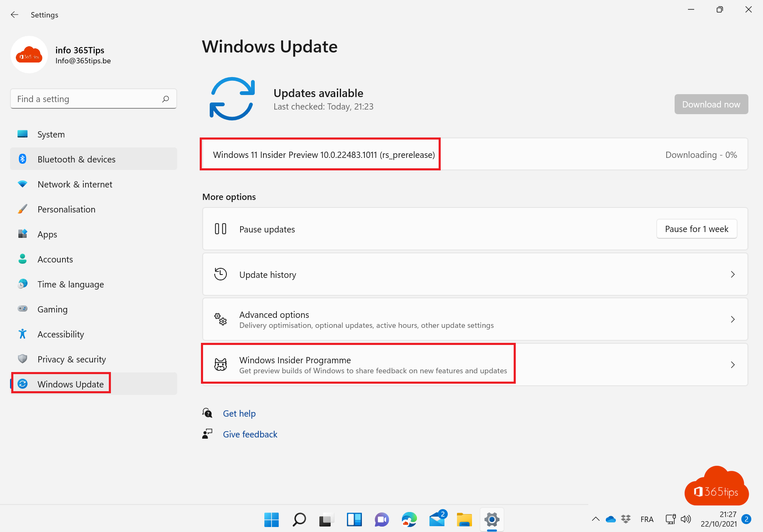Screen dimensions: 763x532
Task: Click the System monitor icon
Action: click(x=23, y=134)
